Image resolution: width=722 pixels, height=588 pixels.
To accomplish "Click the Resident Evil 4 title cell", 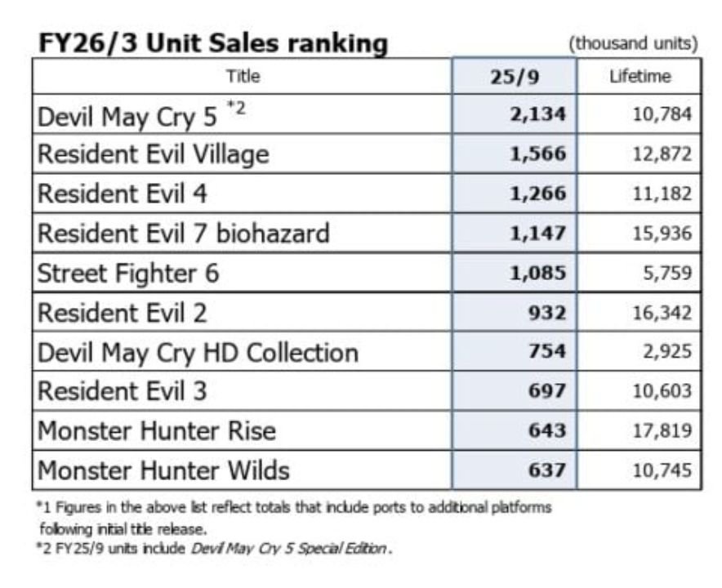I will point(123,194).
